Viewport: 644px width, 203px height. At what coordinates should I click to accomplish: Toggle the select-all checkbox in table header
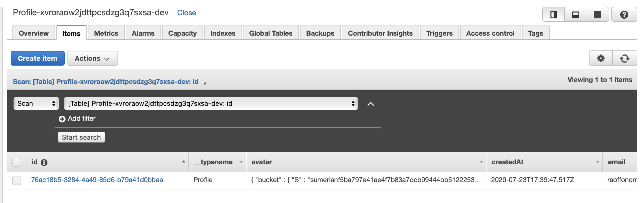17,162
